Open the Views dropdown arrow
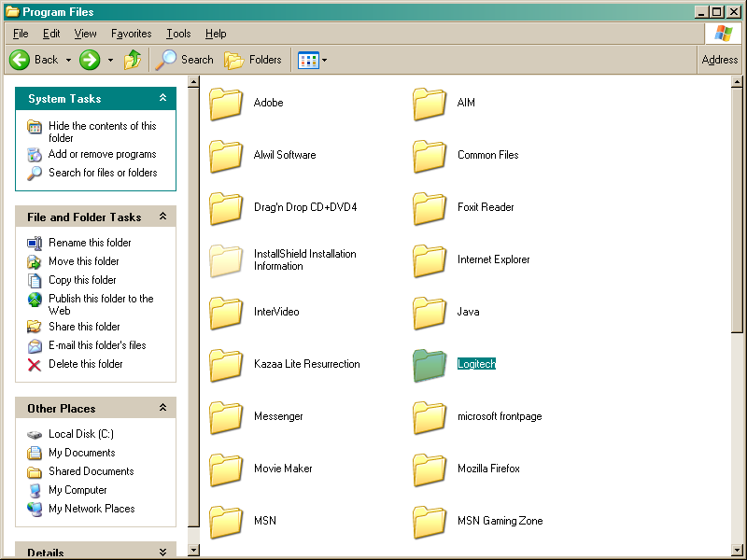The image size is (747, 560). point(324,61)
